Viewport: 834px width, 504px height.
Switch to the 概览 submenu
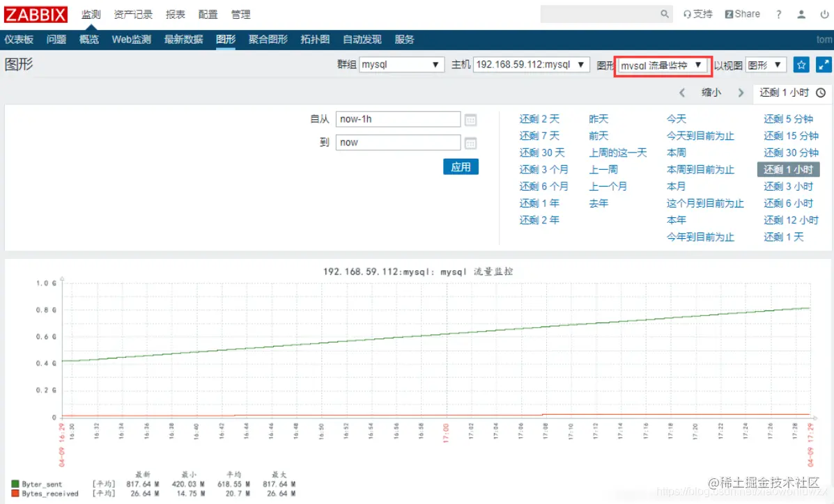tap(88, 40)
